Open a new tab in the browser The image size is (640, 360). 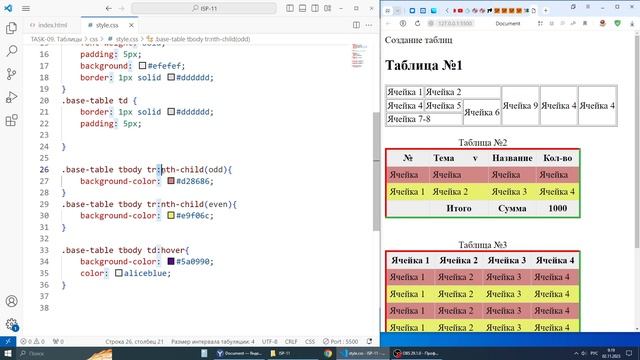[x=545, y=11]
